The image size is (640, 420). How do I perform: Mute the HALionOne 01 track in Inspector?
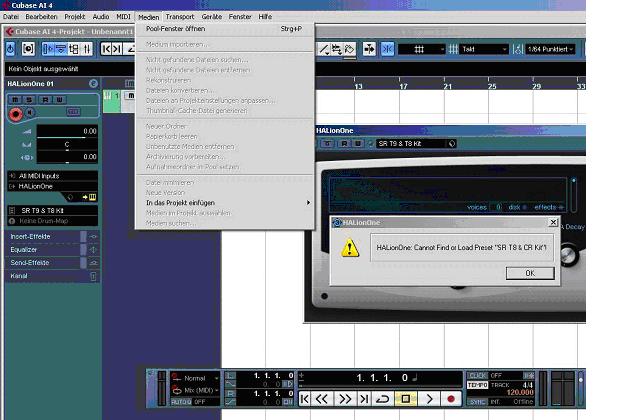point(15,100)
